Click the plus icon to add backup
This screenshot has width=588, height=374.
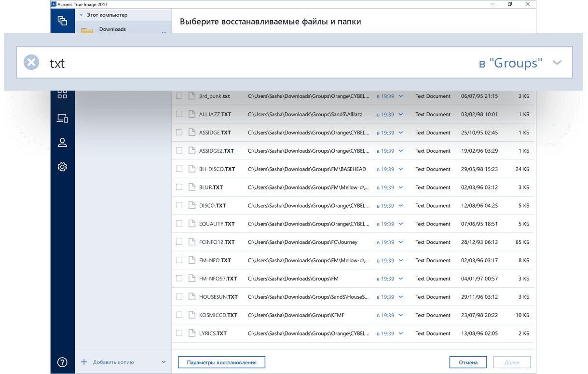(x=84, y=362)
